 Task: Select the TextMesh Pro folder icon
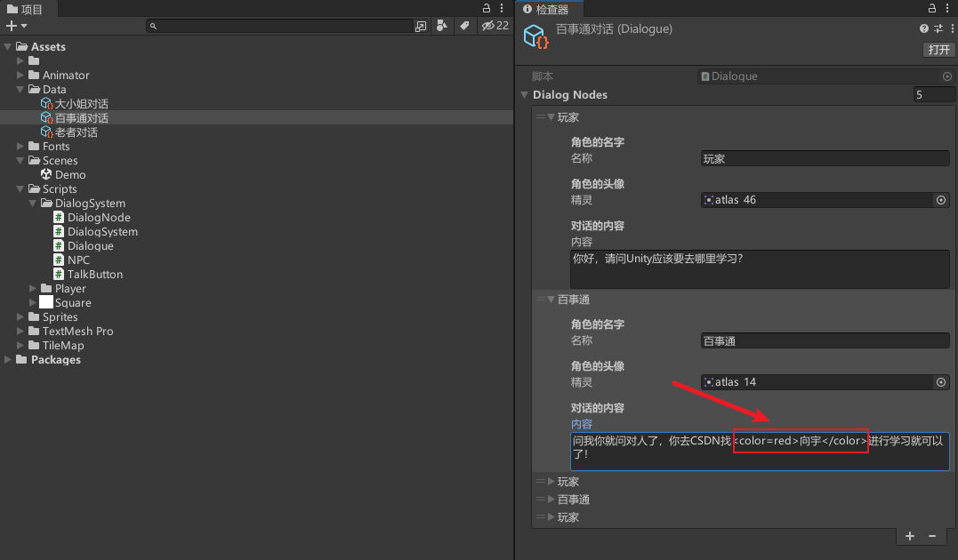click(x=34, y=331)
